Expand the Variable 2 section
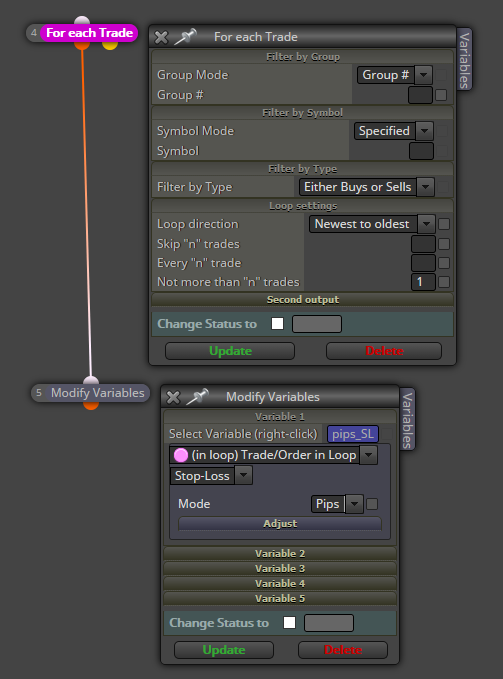The width and height of the screenshot is (503, 679). pyautogui.click(x=280, y=553)
